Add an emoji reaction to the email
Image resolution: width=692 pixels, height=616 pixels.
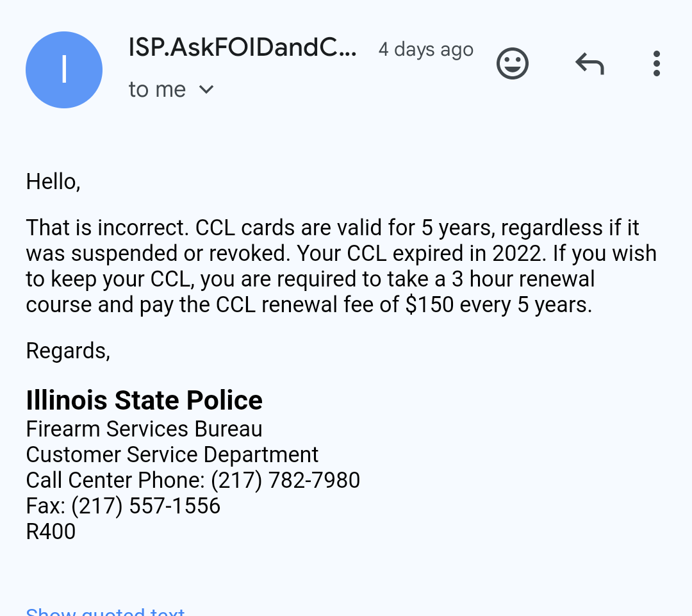513,63
